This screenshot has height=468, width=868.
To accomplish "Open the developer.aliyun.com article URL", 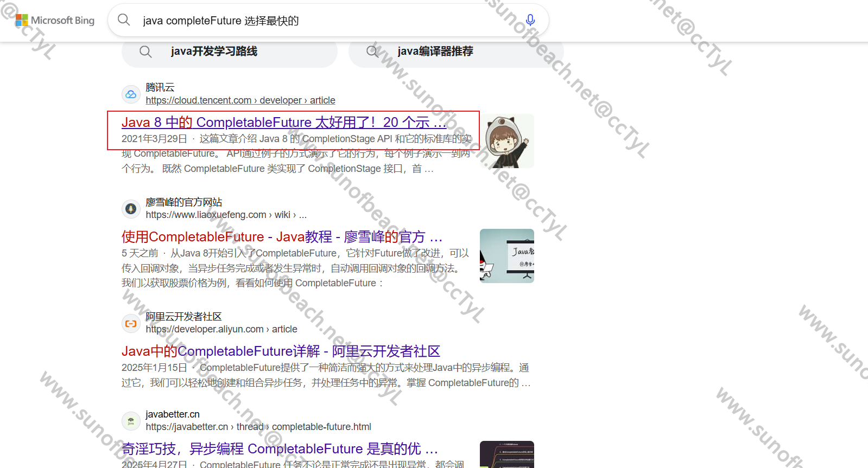I will tap(221, 329).
